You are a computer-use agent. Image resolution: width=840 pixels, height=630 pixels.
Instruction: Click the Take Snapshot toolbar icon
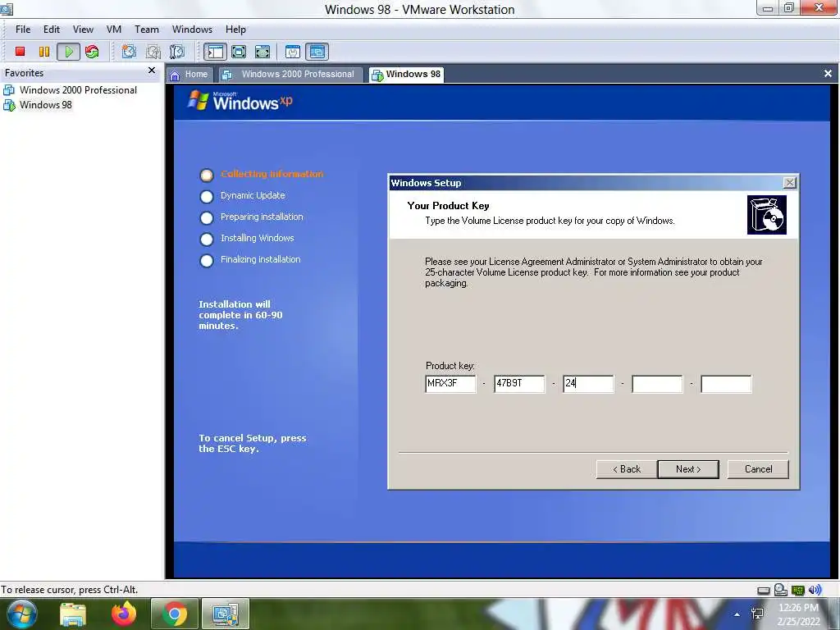tap(129, 52)
